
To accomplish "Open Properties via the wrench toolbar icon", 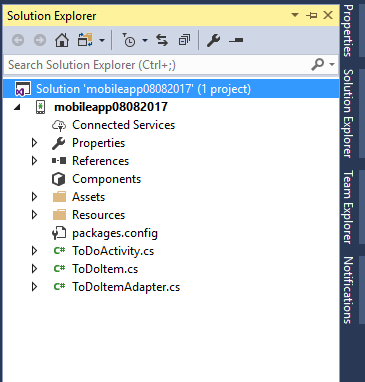I will (x=213, y=40).
